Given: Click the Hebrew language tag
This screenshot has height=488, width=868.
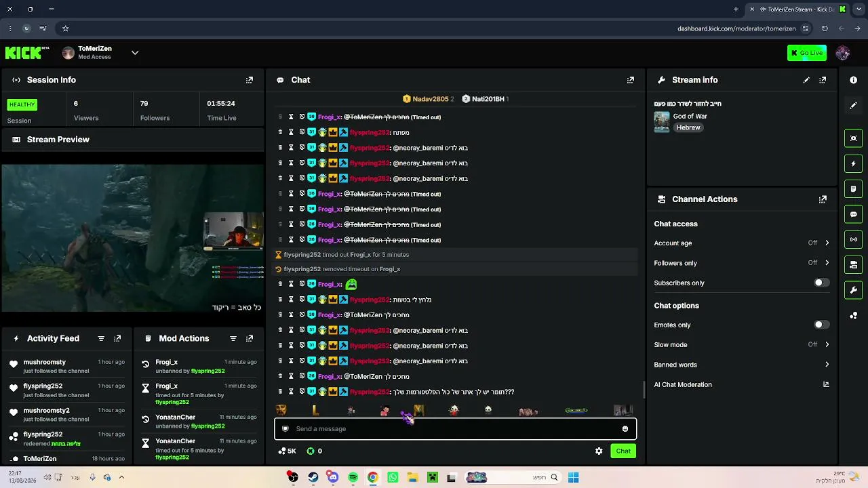Looking at the screenshot, I should (x=688, y=127).
